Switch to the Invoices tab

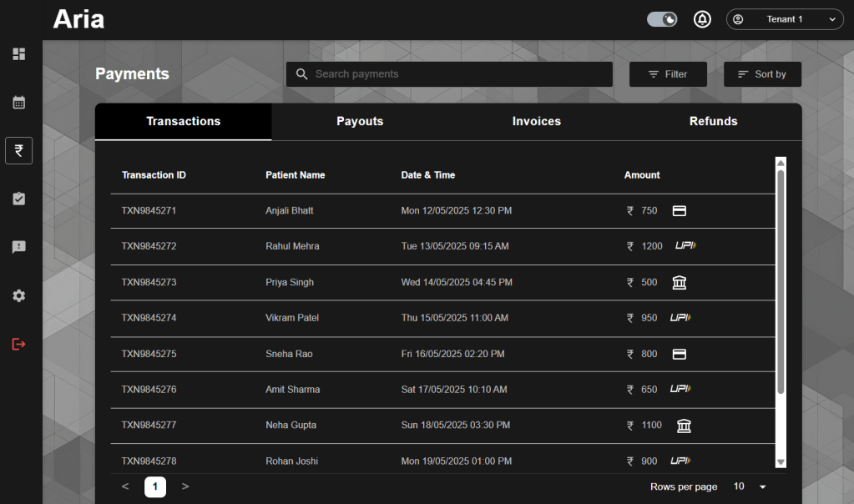(x=536, y=122)
